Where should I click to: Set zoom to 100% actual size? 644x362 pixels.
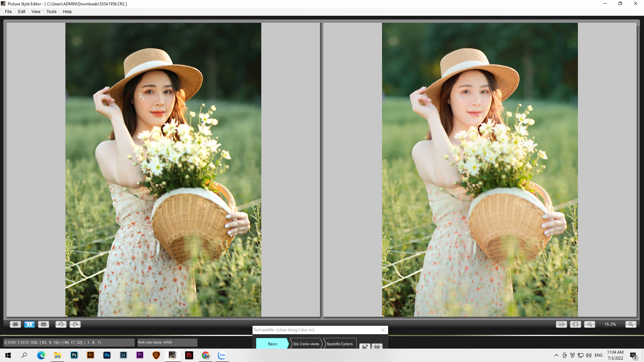tap(561, 324)
